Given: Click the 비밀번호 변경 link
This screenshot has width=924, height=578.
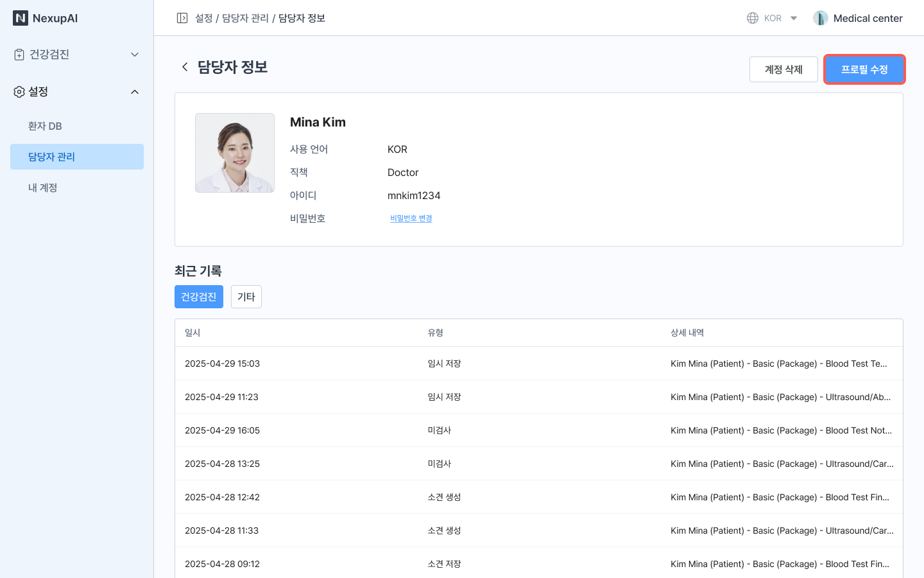Looking at the screenshot, I should pyautogui.click(x=411, y=218).
